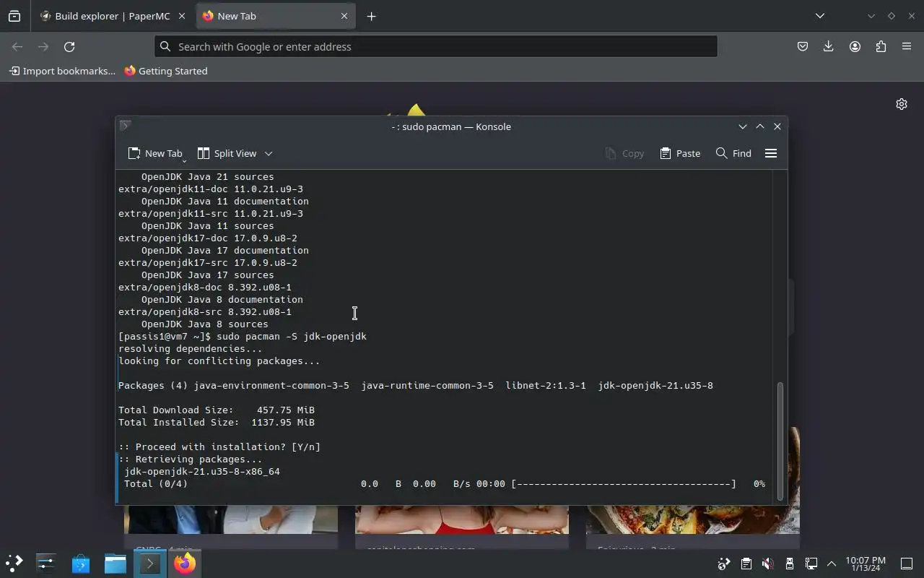This screenshot has height=578, width=924.
Task: Open the Firefox application hamburger menu
Action: click(x=907, y=46)
